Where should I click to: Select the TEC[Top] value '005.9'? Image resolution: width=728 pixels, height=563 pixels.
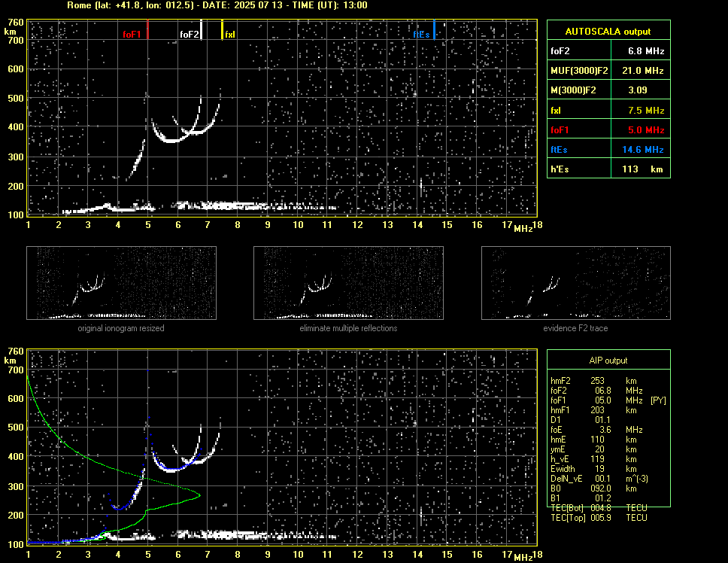[x=601, y=518]
